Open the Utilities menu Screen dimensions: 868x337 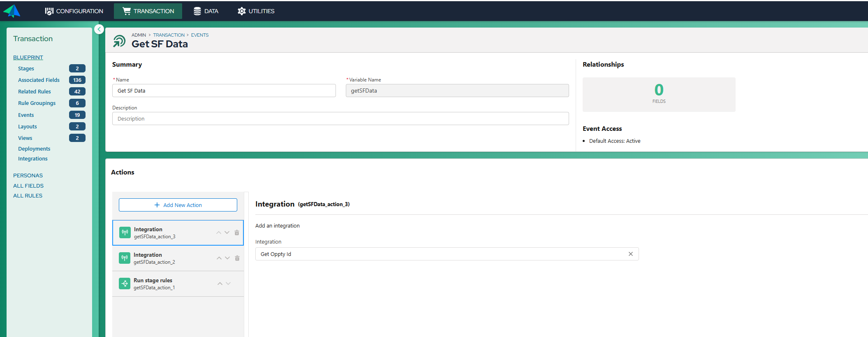tap(256, 11)
